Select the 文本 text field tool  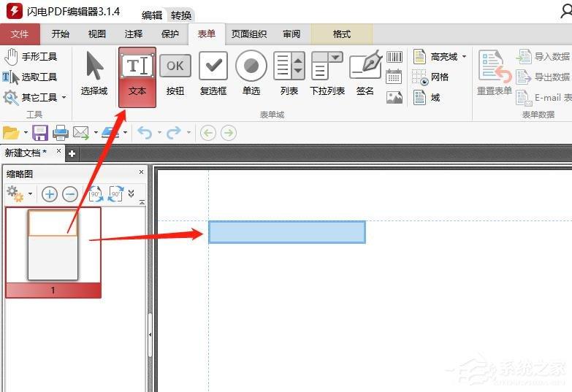pos(137,75)
